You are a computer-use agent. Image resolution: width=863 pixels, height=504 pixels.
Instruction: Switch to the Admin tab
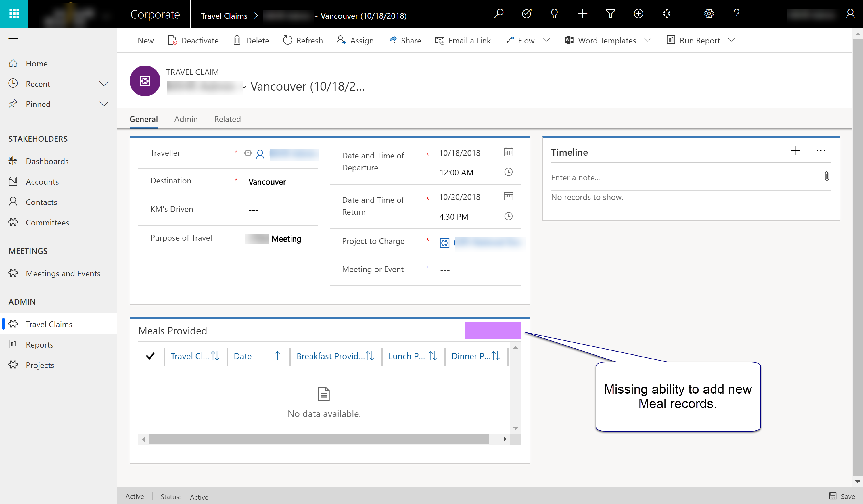pyautogui.click(x=186, y=119)
